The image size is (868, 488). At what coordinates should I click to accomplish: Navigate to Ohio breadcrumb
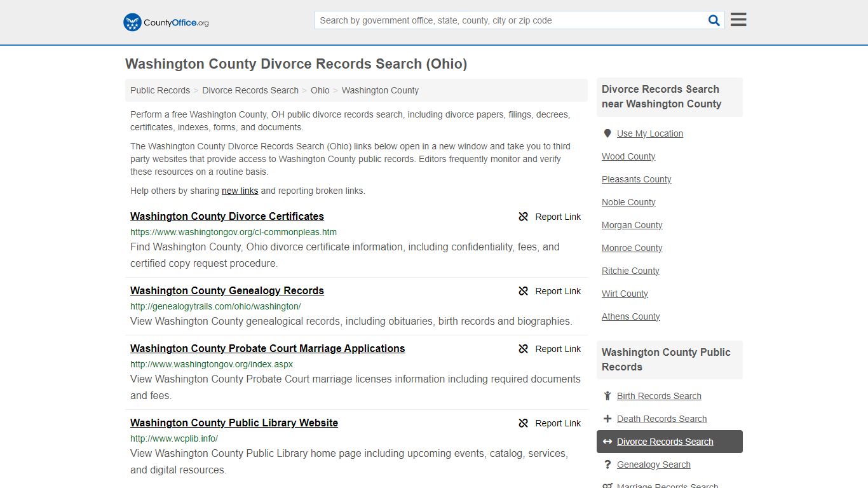point(320,90)
